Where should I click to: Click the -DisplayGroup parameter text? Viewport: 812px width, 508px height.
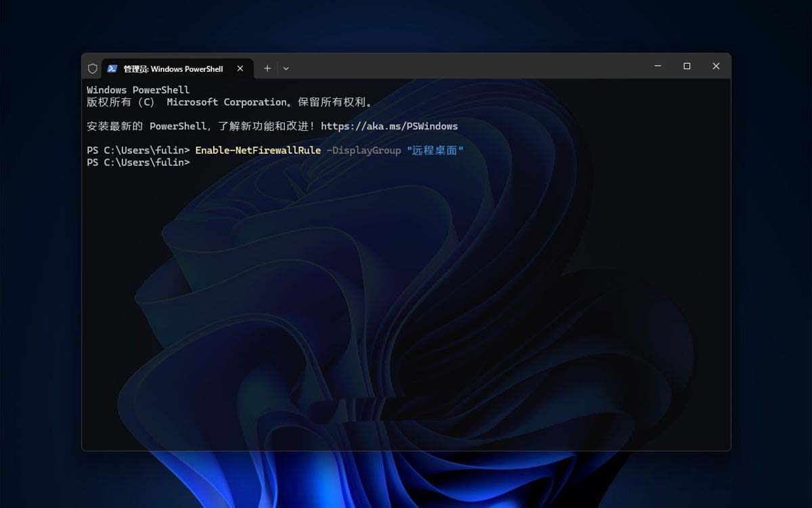click(x=363, y=150)
